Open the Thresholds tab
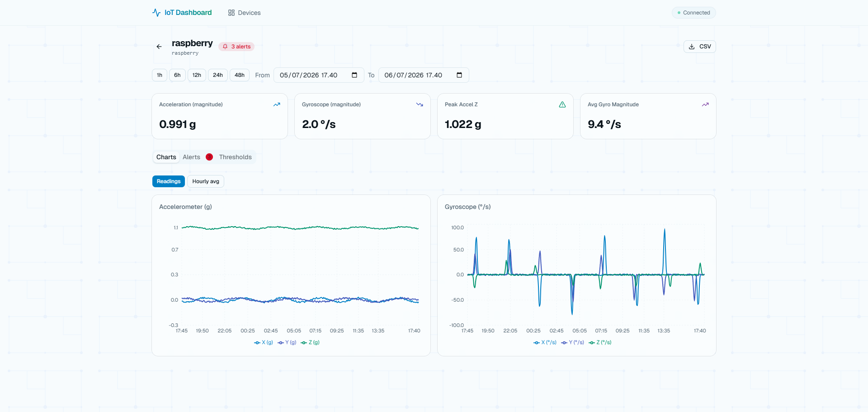868x412 pixels. point(236,157)
